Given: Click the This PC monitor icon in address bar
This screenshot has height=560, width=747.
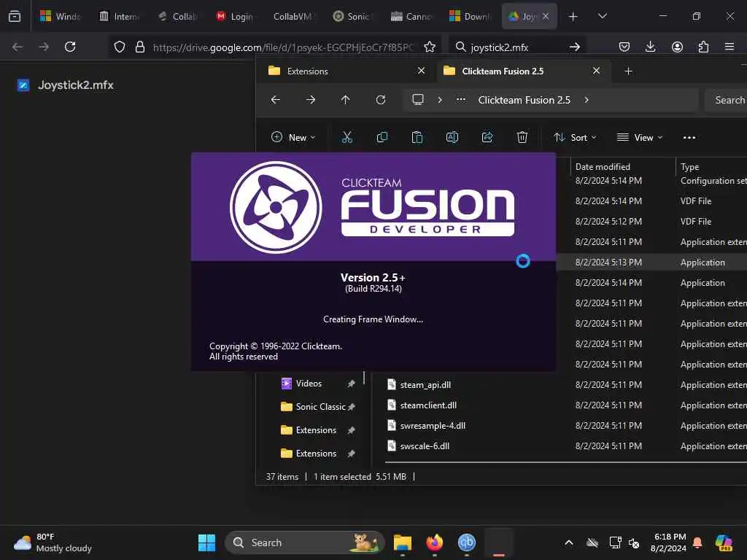Looking at the screenshot, I should pos(418,100).
